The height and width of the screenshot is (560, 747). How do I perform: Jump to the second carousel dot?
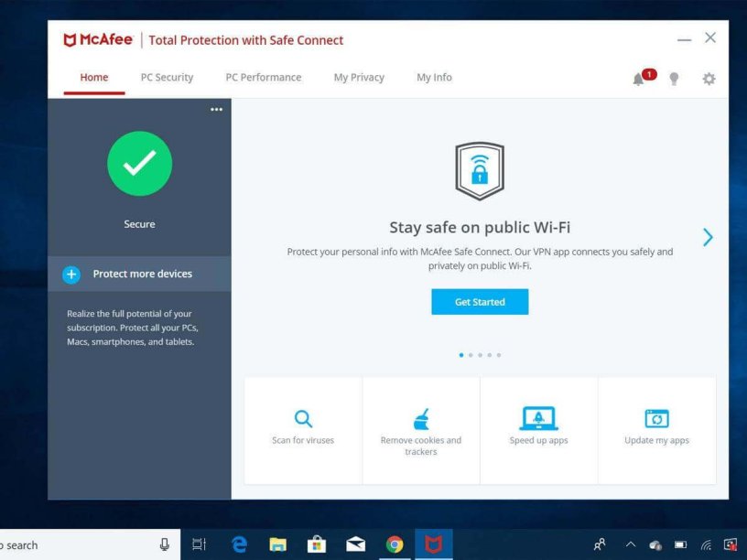(x=471, y=355)
